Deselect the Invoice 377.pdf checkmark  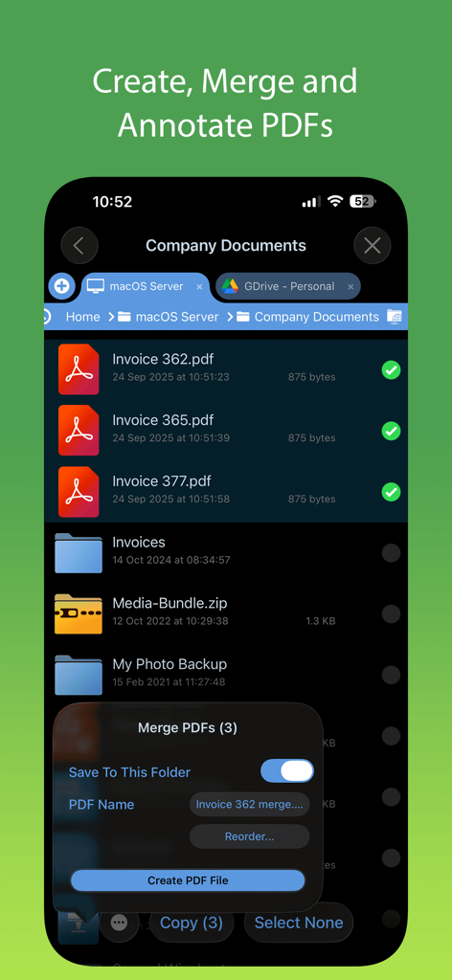point(391,493)
